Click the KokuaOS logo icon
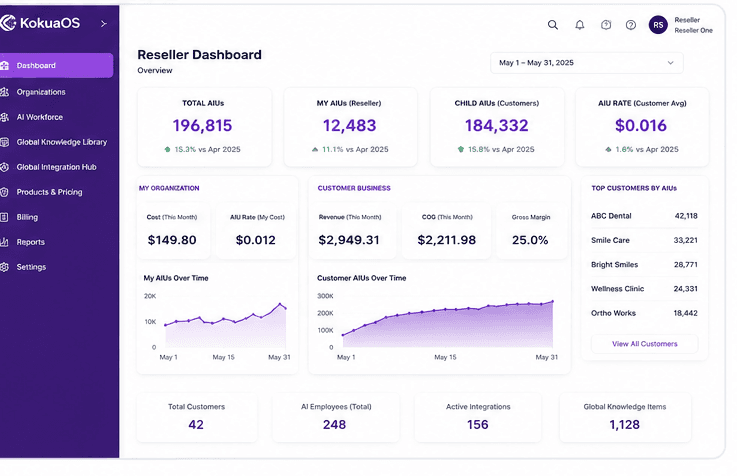Viewport: 737px width, 476px height. tap(8, 23)
